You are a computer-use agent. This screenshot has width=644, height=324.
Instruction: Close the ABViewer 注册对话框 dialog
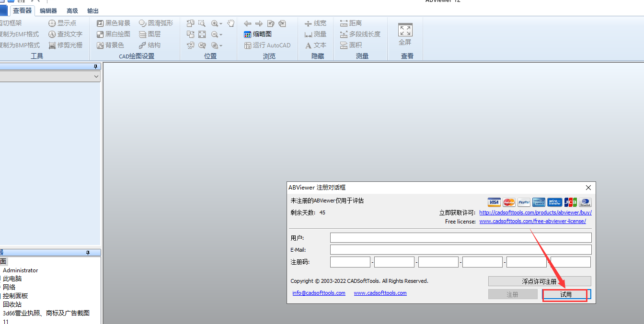pyautogui.click(x=588, y=188)
